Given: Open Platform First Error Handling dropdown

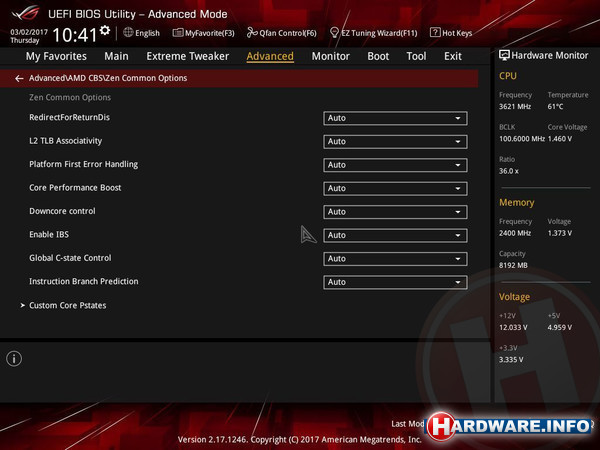Looking at the screenshot, I should pos(395,165).
